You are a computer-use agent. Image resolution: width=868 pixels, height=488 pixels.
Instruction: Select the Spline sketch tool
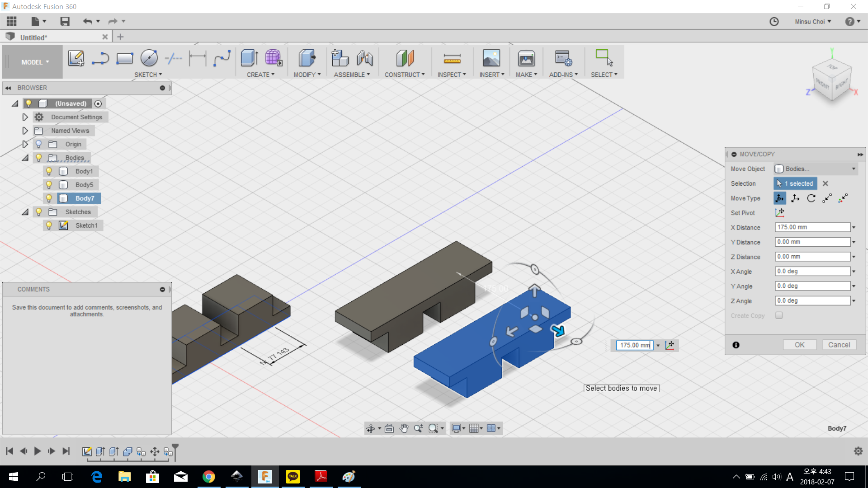pyautogui.click(x=222, y=58)
